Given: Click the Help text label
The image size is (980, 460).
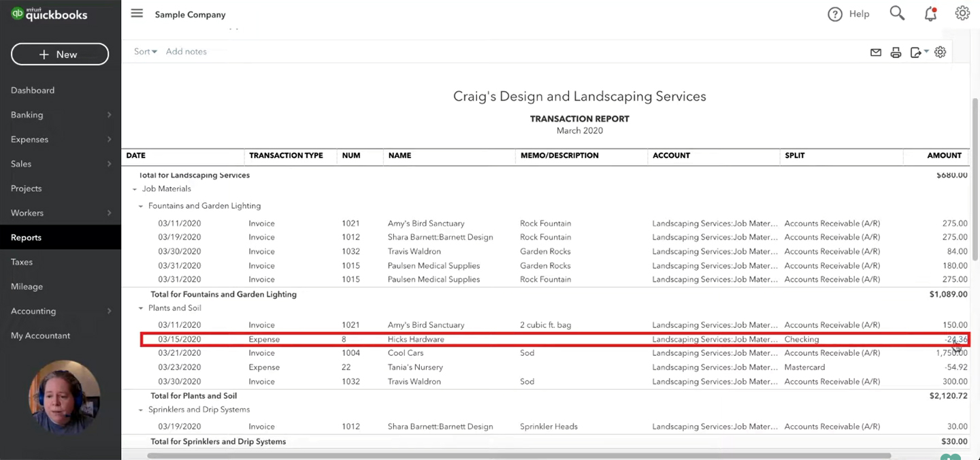Looking at the screenshot, I should 859,14.
